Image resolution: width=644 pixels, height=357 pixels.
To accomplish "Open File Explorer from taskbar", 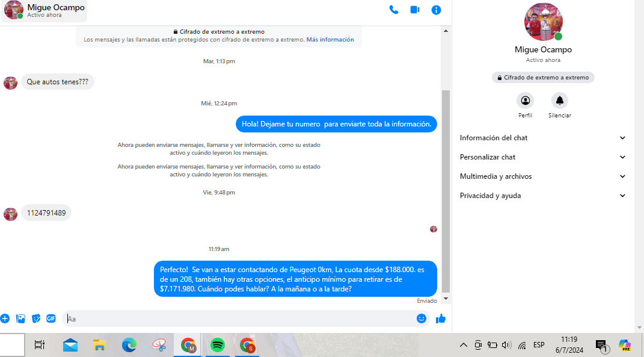I will 99,345.
